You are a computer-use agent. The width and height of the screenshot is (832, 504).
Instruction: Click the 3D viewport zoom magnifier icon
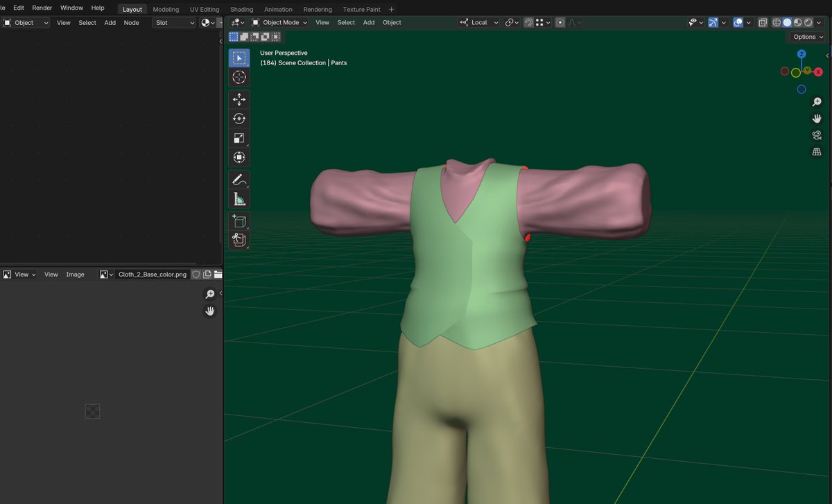pyautogui.click(x=817, y=102)
